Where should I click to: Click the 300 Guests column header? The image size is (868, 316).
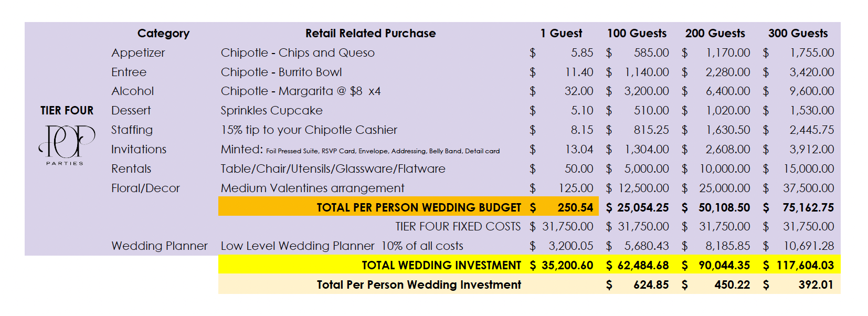[x=798, y=34]
